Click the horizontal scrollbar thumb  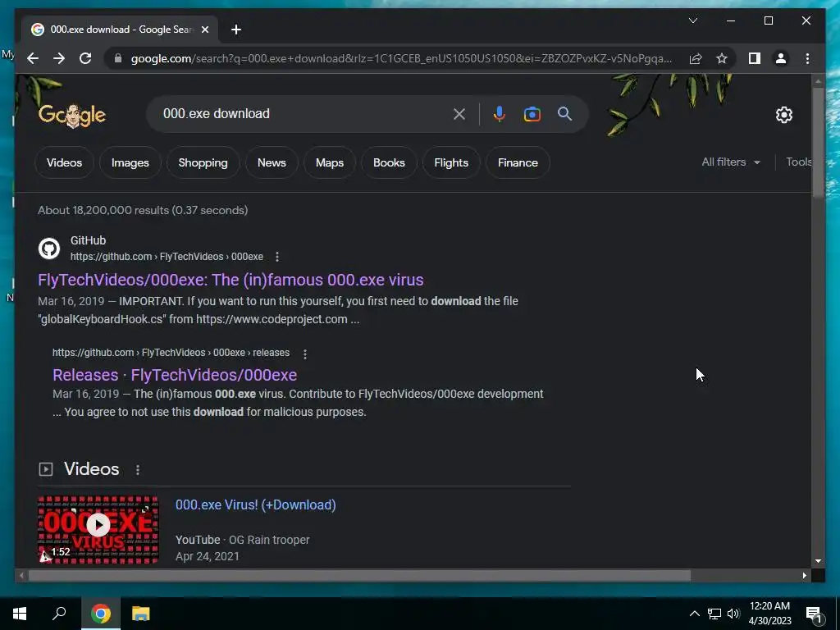(x=359, y=576)
